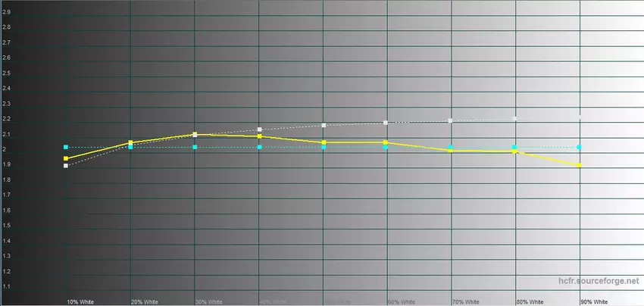
Task: Click the yellow data point at 10% White
Action: 66,158
